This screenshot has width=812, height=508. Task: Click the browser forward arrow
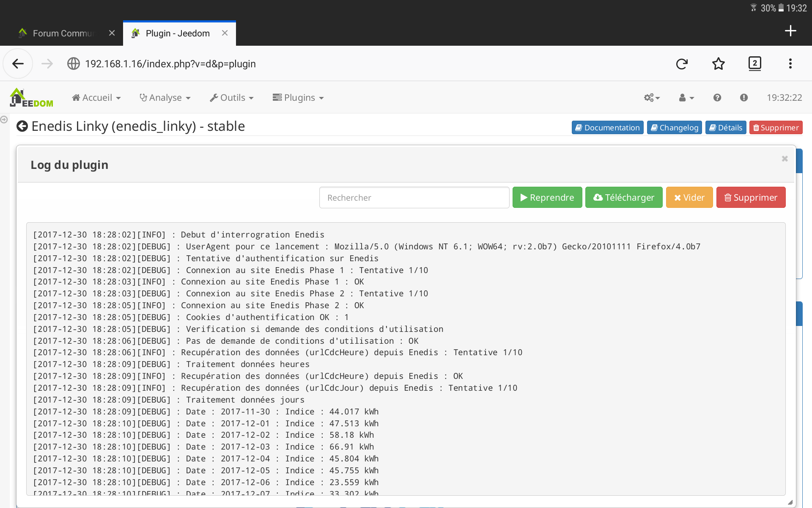coord(47,63)
